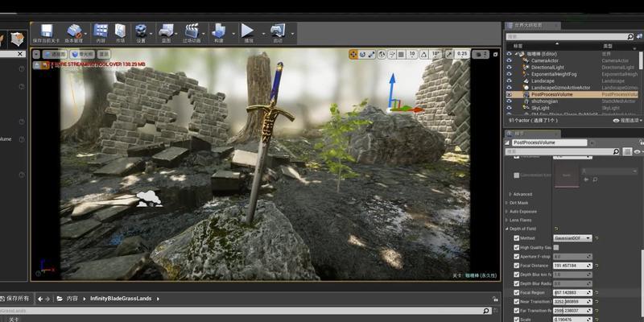Click the Focal Distance value field
The width and height of the screenshot is (644, 322).
572,266
